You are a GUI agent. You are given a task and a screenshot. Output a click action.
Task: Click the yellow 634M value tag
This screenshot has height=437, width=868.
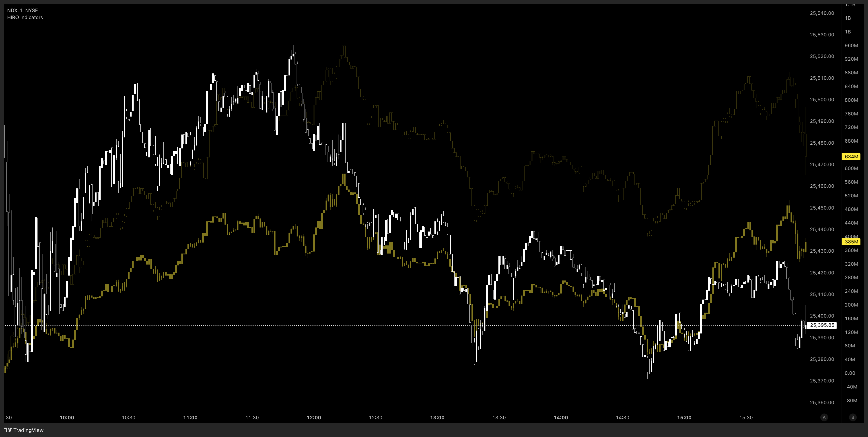point(851,156)
